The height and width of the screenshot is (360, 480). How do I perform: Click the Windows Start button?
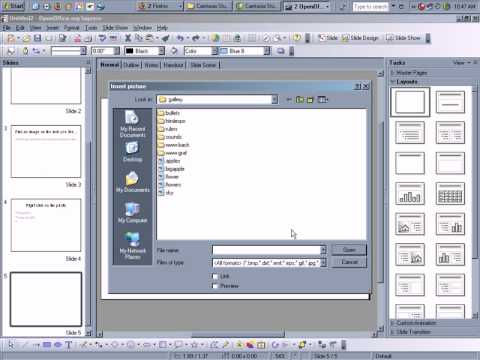(13, 6)
